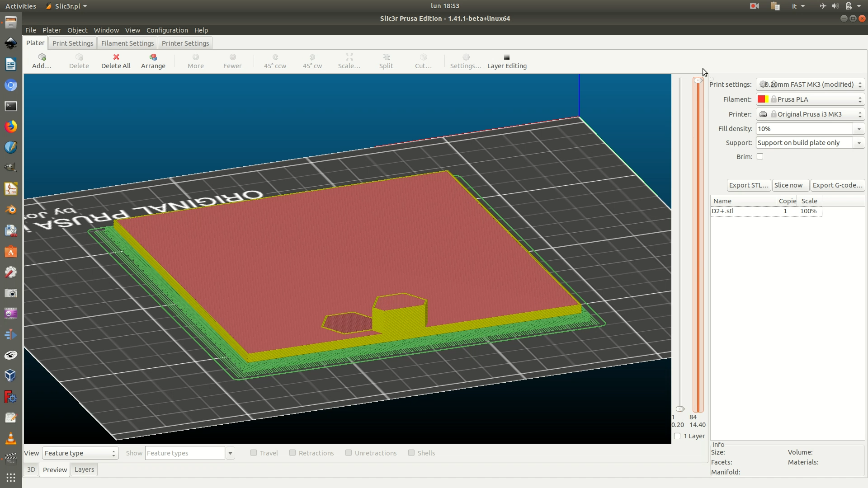Screen dimensions: 868x488
Task: Click the Export G-code button
Action: (x=837, y=185)
